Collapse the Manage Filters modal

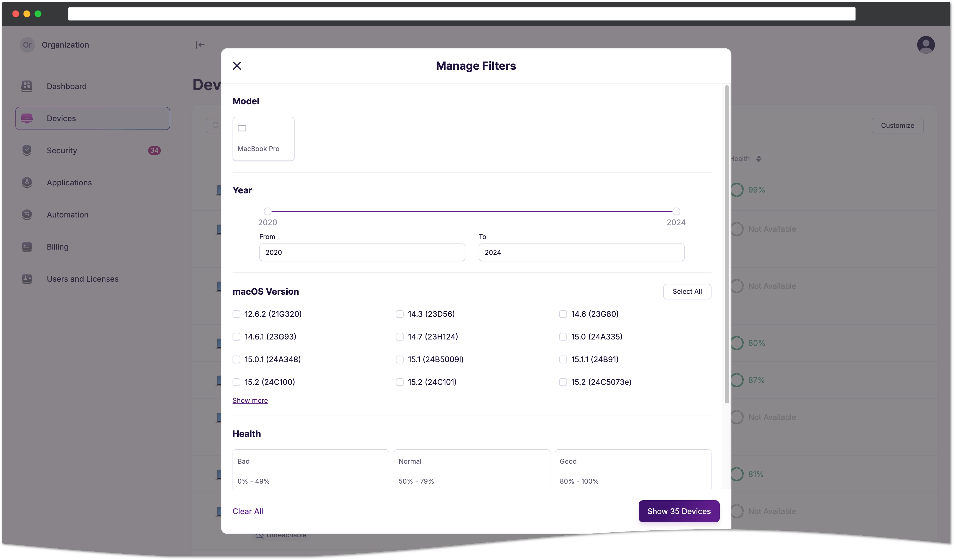[x=237, y=65]
